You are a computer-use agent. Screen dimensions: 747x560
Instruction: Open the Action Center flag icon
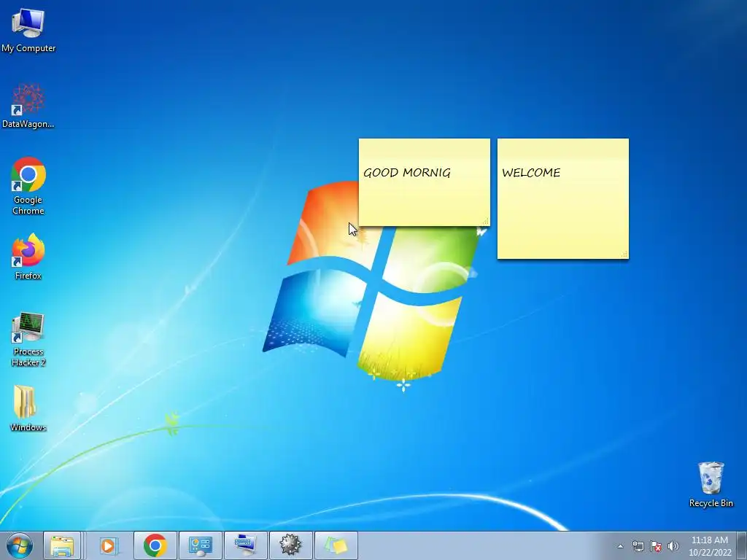tap(656, 546)
